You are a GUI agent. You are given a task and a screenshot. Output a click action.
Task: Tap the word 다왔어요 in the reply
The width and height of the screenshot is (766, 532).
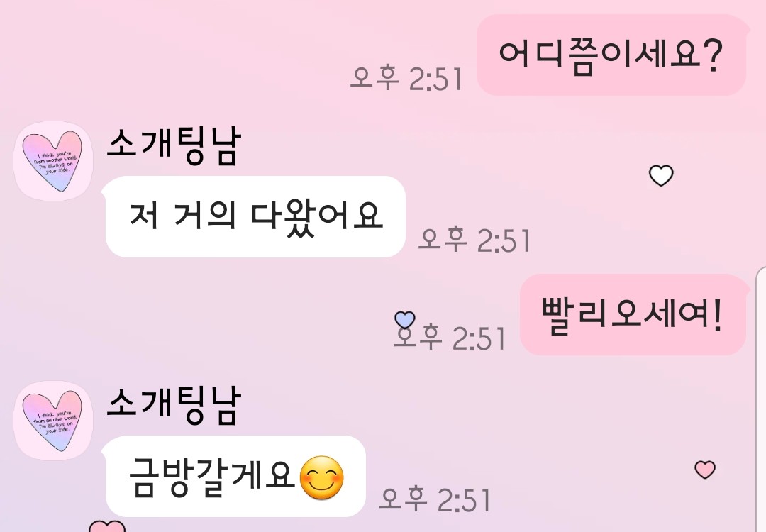point(316,216)
